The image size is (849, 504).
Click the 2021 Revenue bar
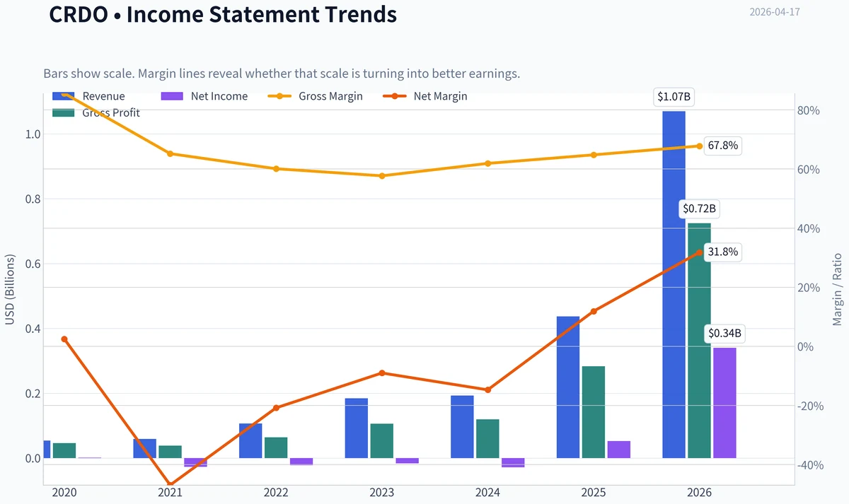click(x=145, y=448)
